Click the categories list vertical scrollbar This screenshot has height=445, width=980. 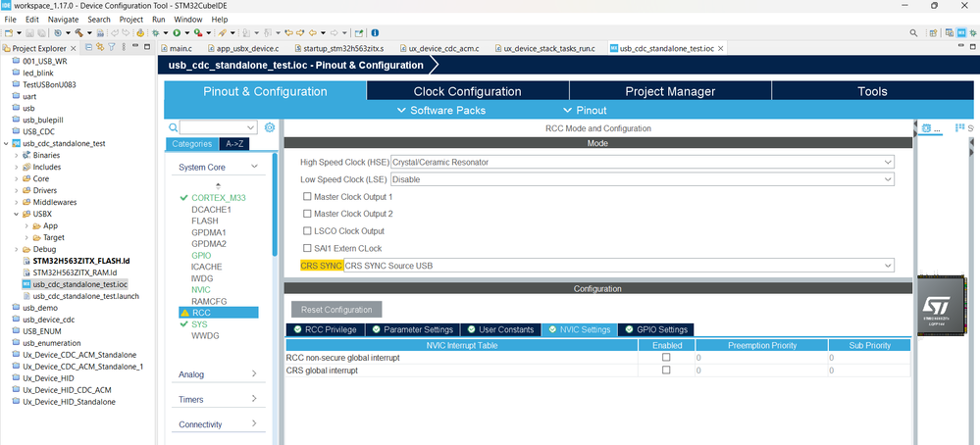click(x=275, y=206)
